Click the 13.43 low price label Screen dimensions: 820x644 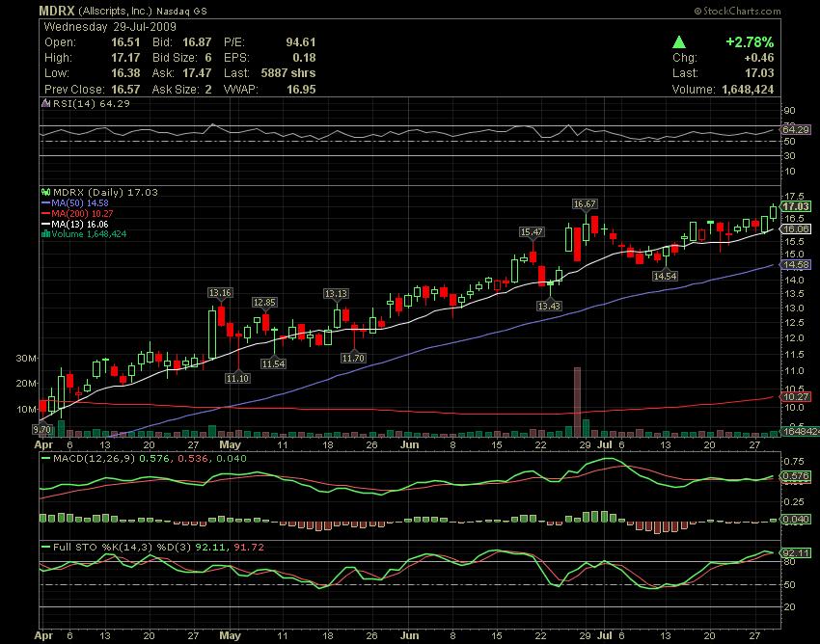click(x=549, y=307)
